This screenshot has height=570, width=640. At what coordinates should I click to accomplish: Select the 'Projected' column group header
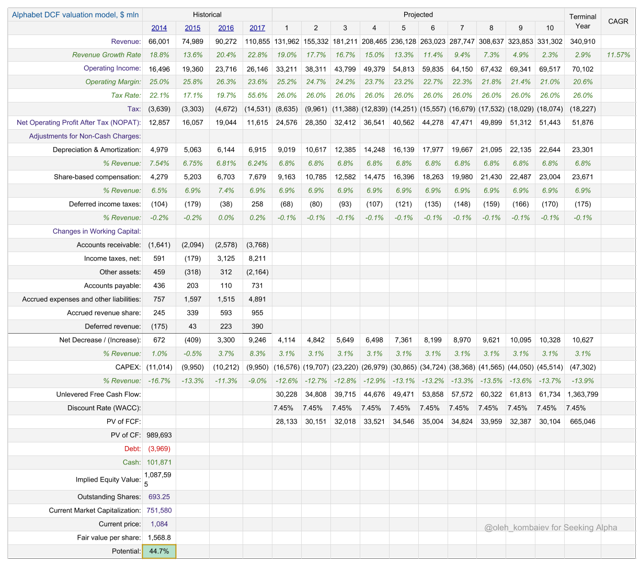click(x=418, y=15)
